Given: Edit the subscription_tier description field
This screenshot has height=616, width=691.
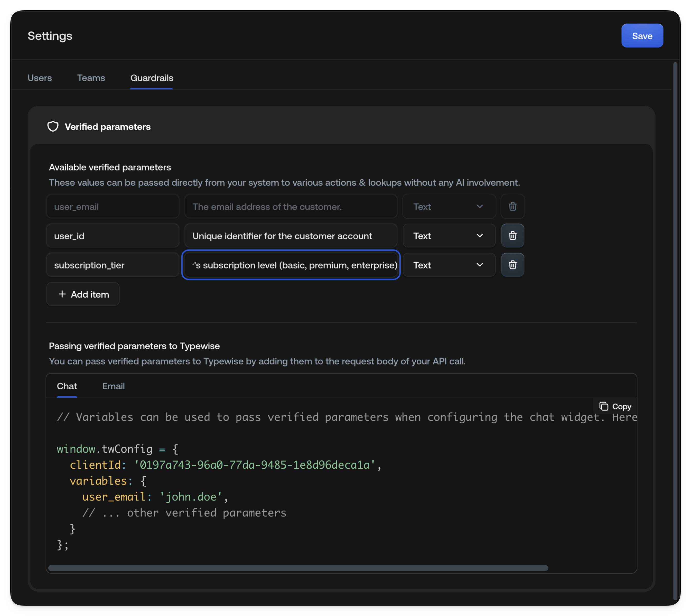Looking at the screenshot, I should 291,265.
